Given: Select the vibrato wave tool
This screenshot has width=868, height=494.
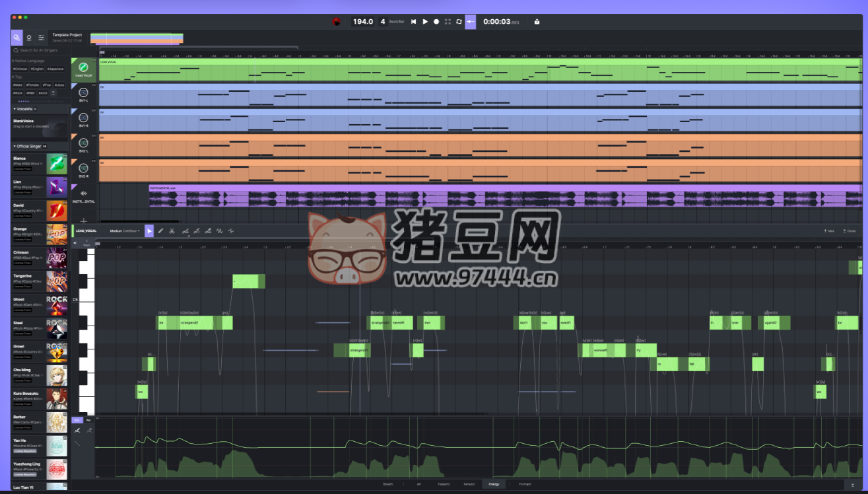Looking at the screenshot, I should tap(220, 231).
